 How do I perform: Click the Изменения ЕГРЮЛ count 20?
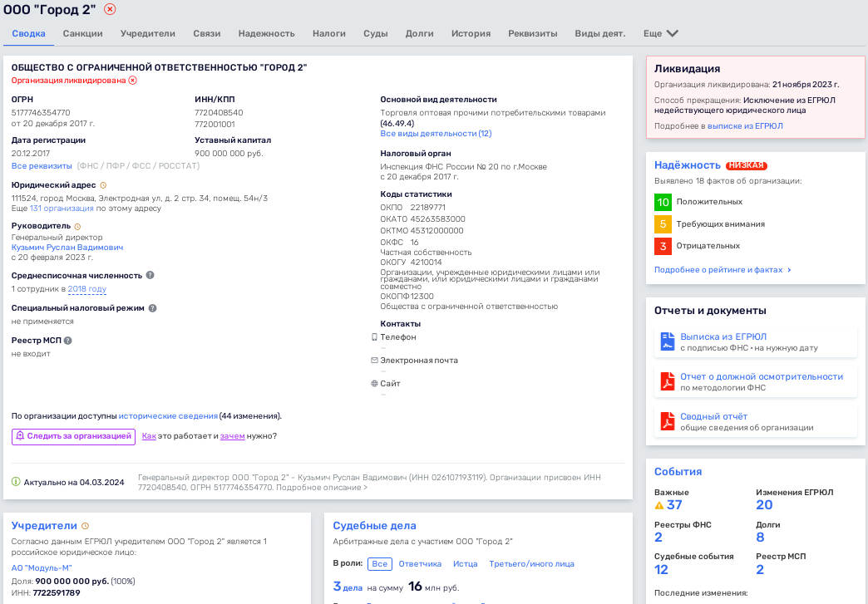[764, 504]
